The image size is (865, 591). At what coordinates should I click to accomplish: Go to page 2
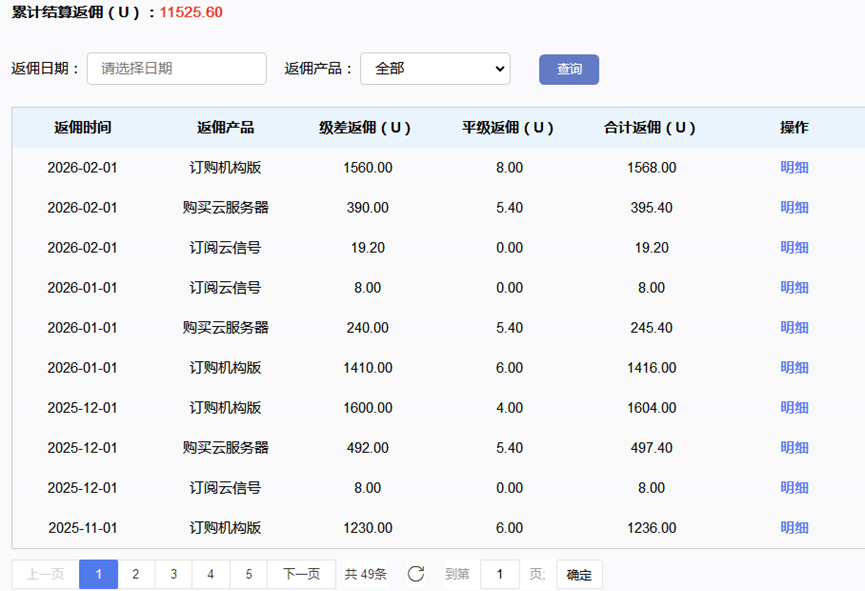136,574
